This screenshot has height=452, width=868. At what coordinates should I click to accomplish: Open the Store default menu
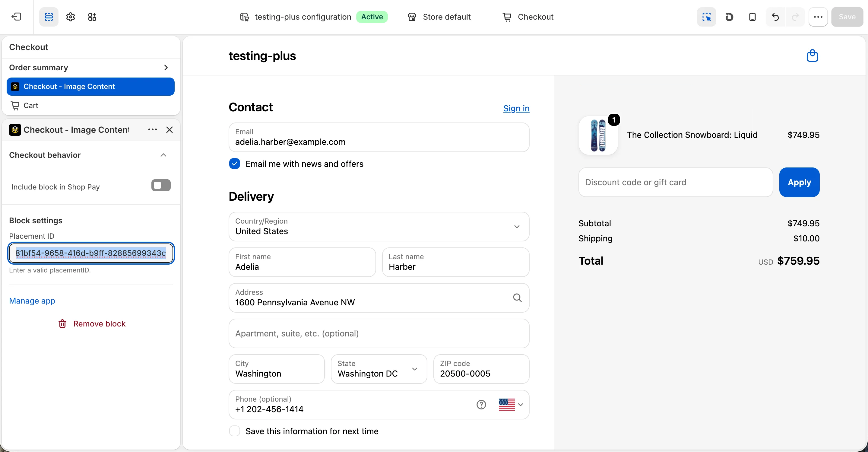coord(439,17)
